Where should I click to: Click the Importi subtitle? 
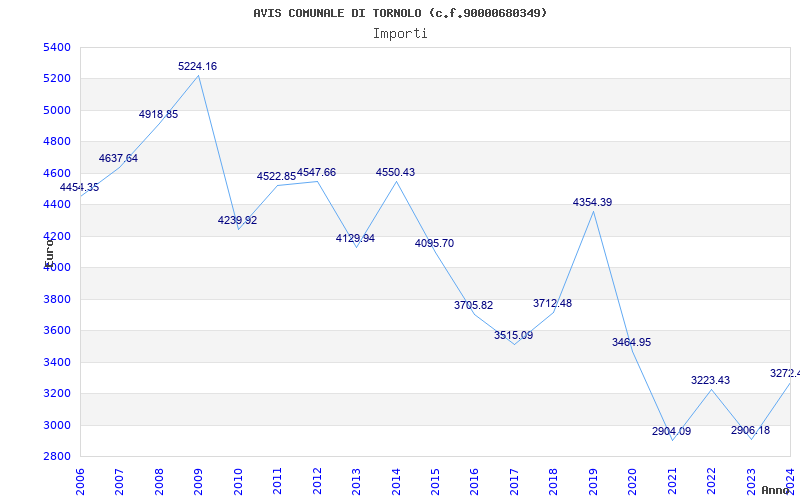(x=400, y=34)
